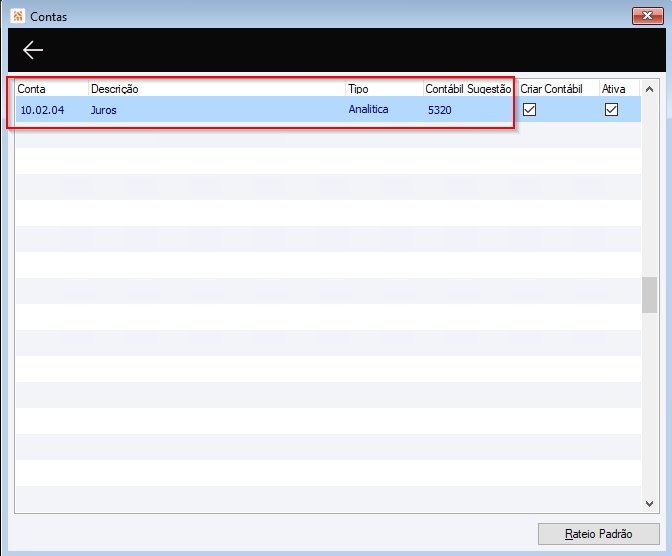Select the account code 10.02.04 cell
Screen dimensions: 672x556
pyautogui.click(x=52, y=110)
